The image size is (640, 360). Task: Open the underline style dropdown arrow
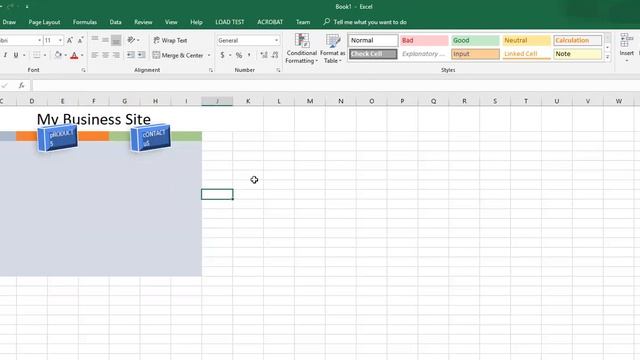point(24,55)
